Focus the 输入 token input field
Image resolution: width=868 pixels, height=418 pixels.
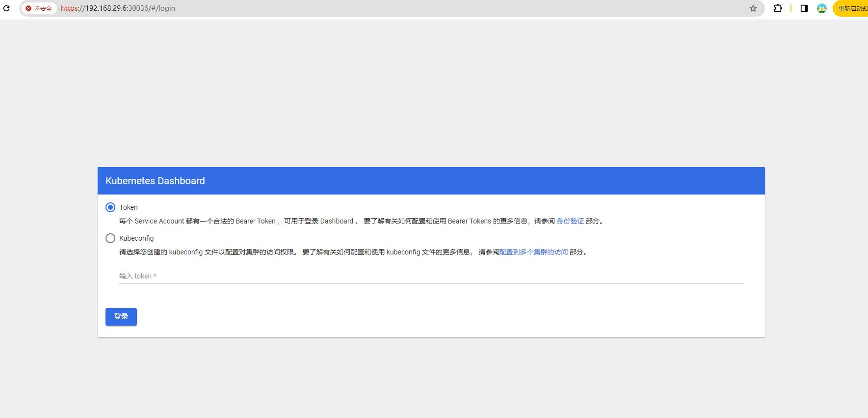pos(431,276)
